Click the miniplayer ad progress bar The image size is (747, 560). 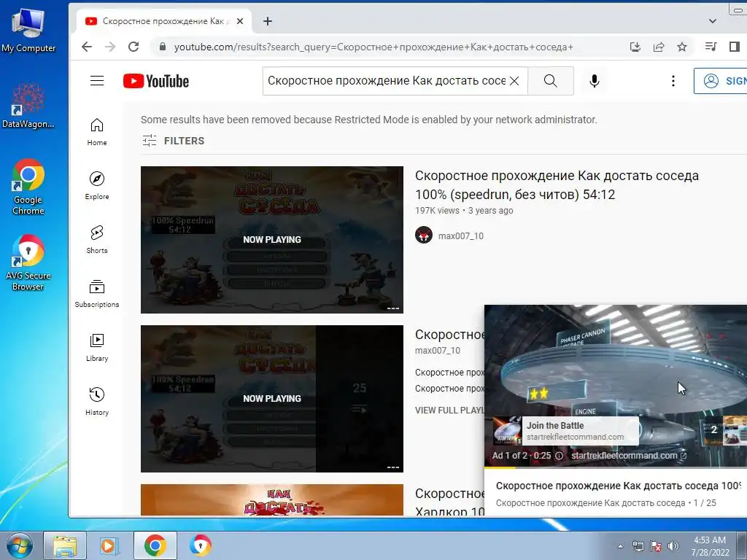coord(616,467)
